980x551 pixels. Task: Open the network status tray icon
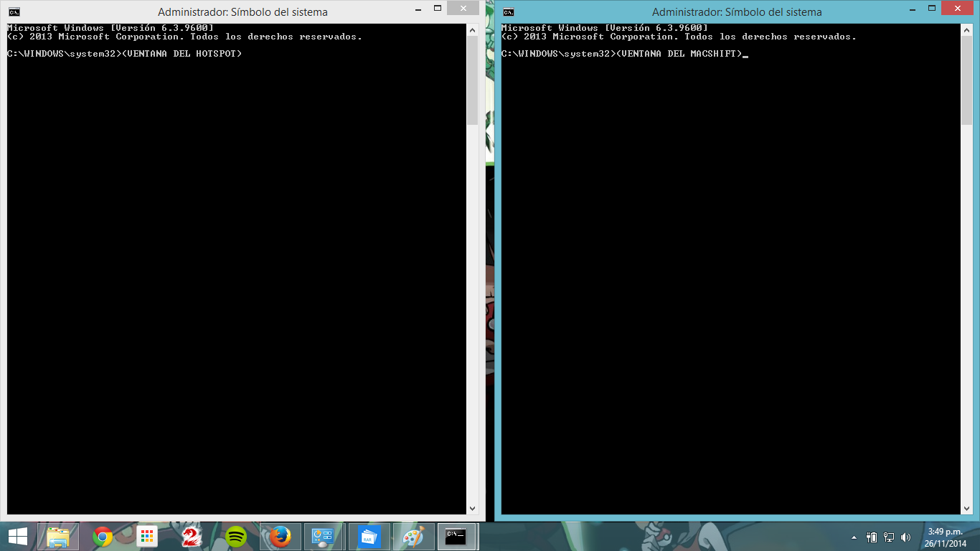coord(889,537)
